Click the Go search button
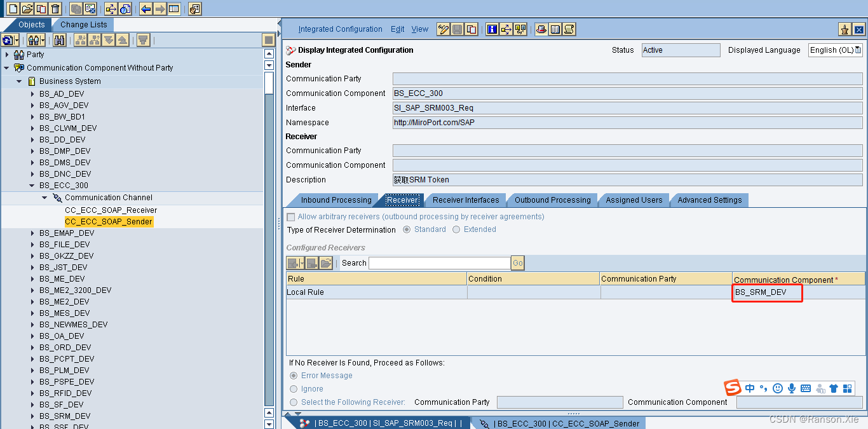Image resolution: width=868 pixels, height=429 pixels. pos(517,262)
